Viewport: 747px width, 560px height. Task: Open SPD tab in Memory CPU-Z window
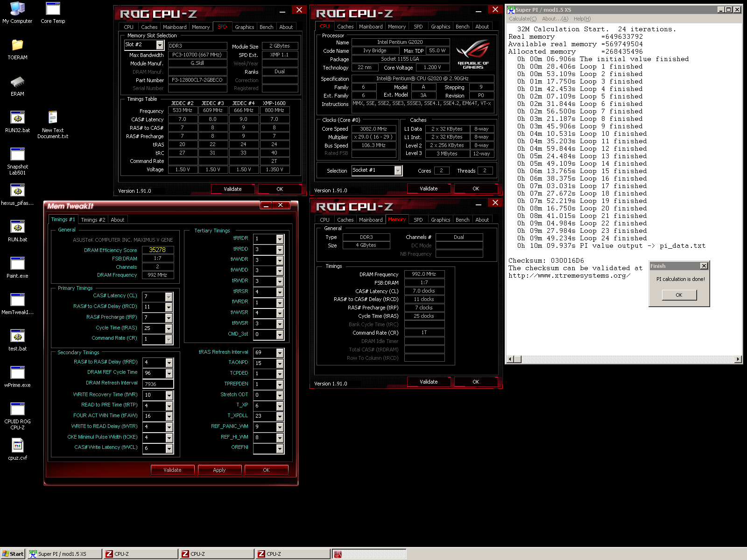click(x=418, y=220)
